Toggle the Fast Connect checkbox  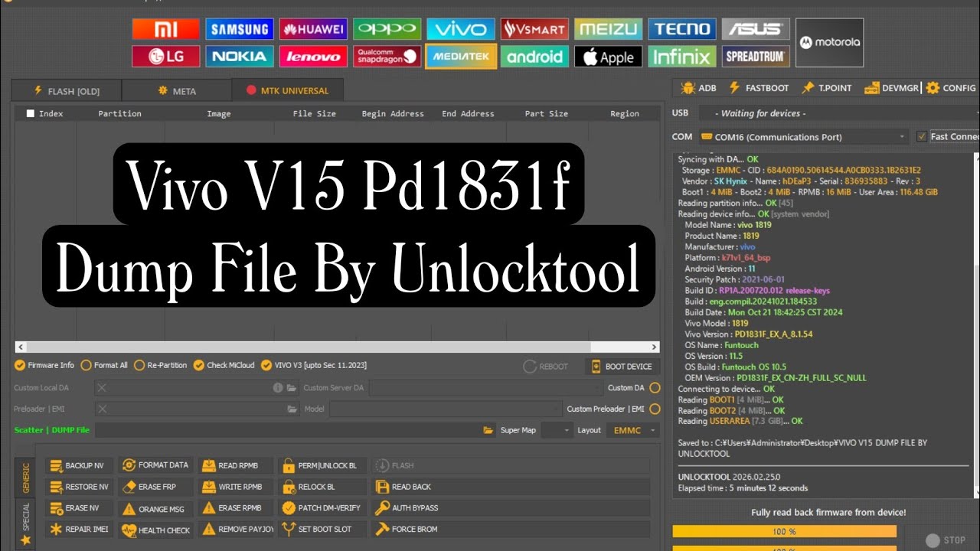[x=922, y=136]
